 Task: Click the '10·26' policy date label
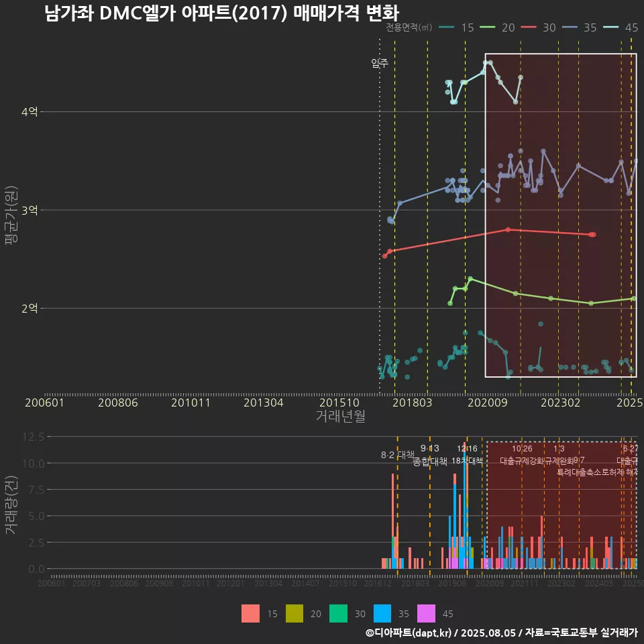pos(522,449)
